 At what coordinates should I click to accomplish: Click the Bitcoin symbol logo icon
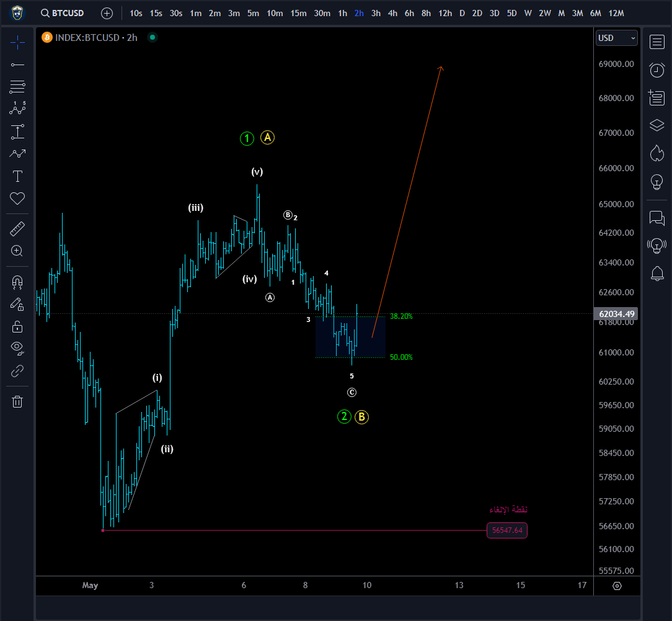pyautogui.click(x=46, y=38)
